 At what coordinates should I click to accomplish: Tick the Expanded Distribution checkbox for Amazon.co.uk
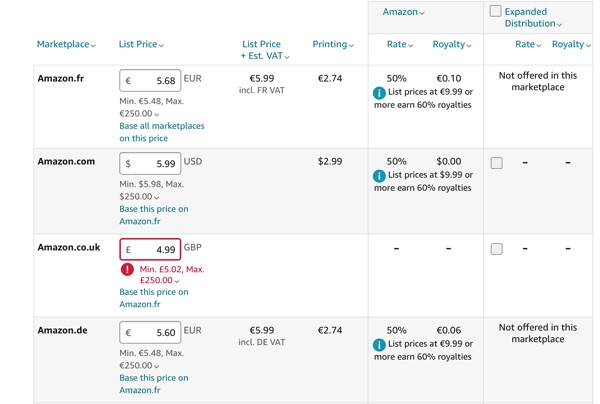click(497, 249)
